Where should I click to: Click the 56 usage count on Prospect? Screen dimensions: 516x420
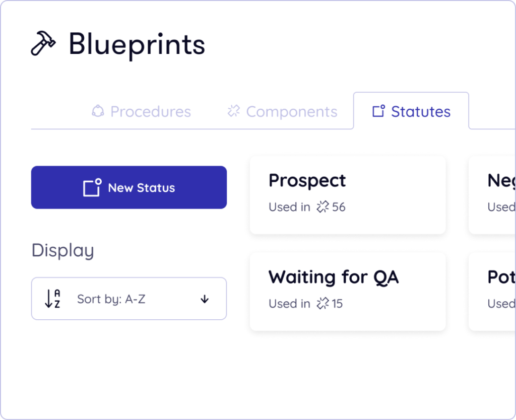click(x=339, y=207)
